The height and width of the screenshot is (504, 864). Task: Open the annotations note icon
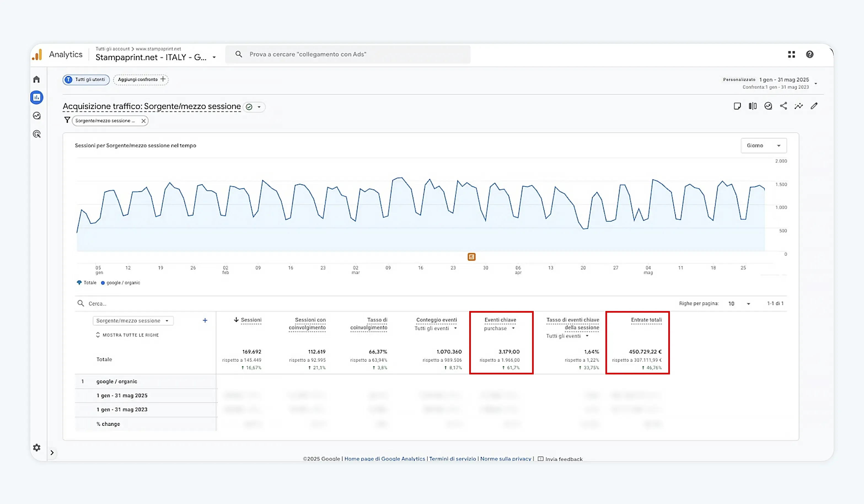tap(737, 106)
